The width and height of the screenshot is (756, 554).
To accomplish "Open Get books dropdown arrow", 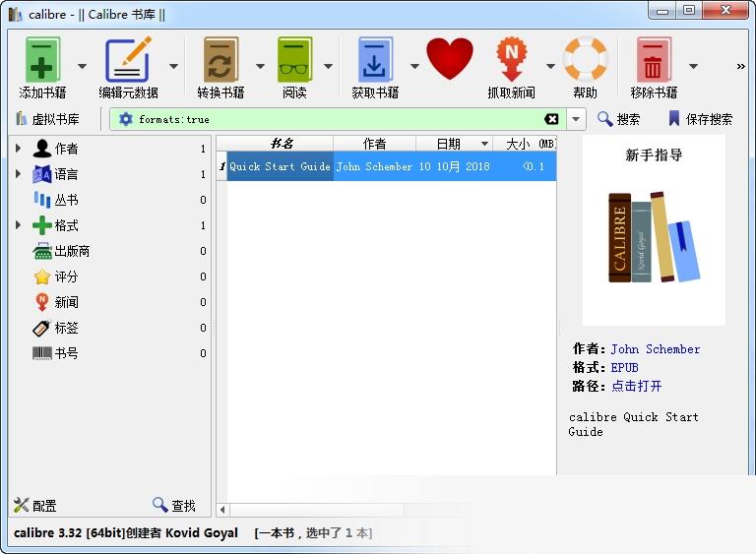I will 414,66.
